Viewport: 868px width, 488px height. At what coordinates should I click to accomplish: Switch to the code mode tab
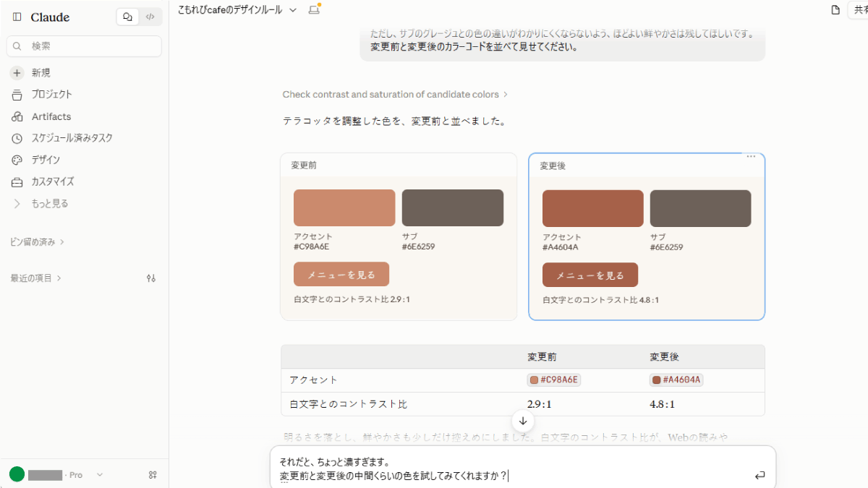click(150, 17)
